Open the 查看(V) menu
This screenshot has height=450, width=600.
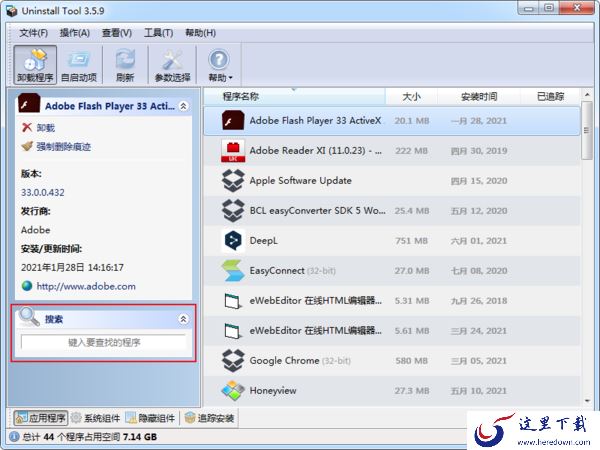tap(117, 33)
